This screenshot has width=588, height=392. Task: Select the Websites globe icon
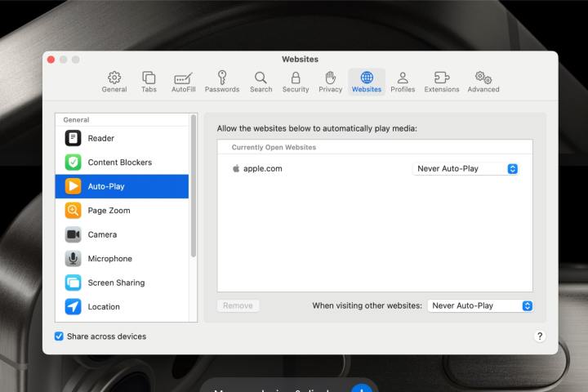click(x=367, y=78)
